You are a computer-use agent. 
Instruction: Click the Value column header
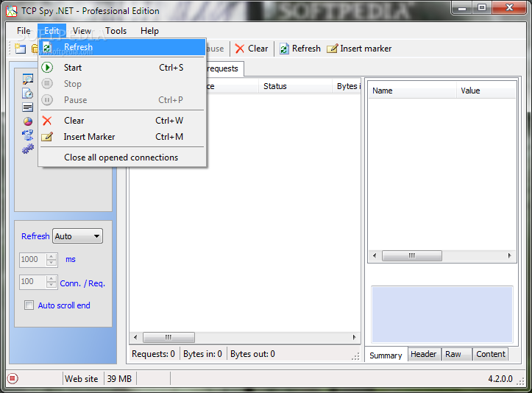486,91
